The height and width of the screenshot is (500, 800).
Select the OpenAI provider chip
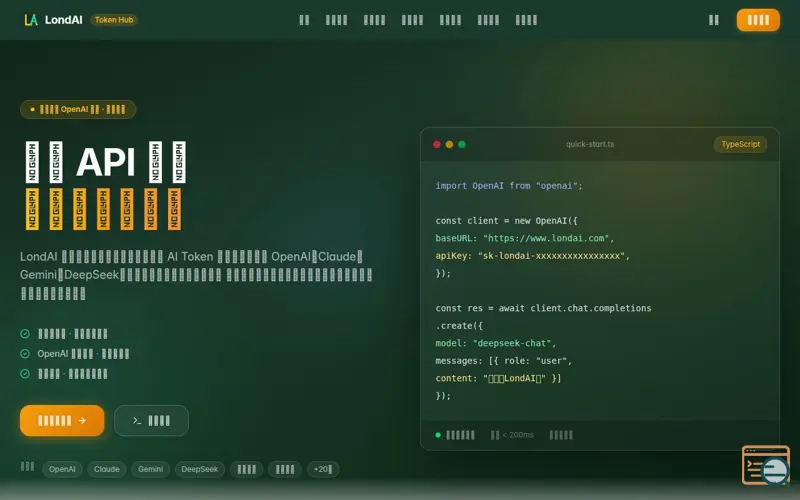[62, 469]
